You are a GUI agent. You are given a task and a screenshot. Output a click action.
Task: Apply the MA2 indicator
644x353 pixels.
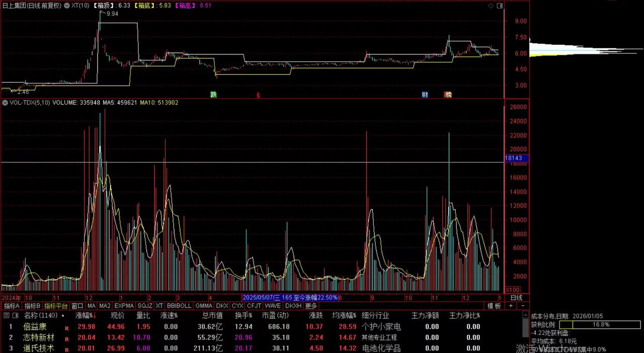coord(105,306)
